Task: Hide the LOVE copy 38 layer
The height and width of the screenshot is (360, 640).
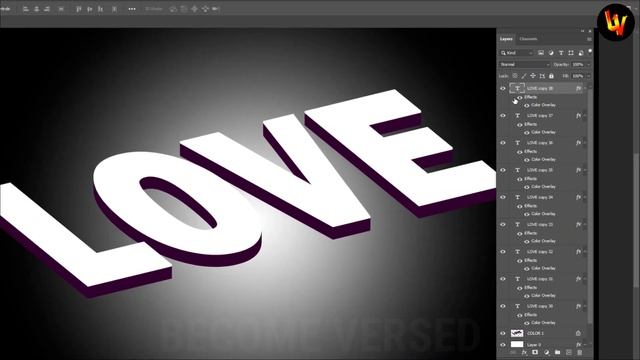Action: (503, 88)
